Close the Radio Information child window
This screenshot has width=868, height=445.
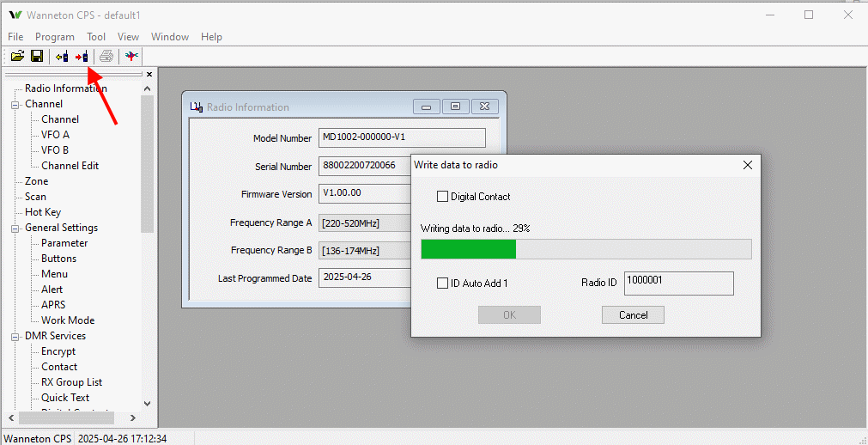tap(485, 107)
